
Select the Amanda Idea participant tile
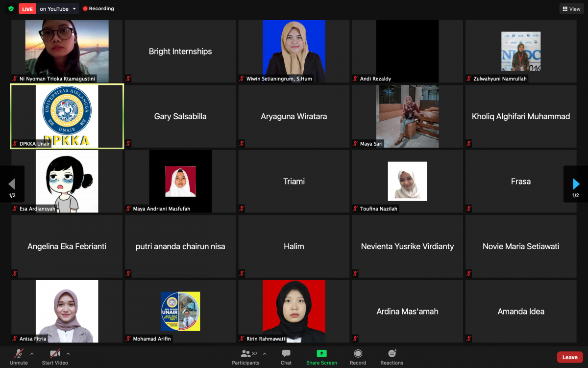(521, 311)
